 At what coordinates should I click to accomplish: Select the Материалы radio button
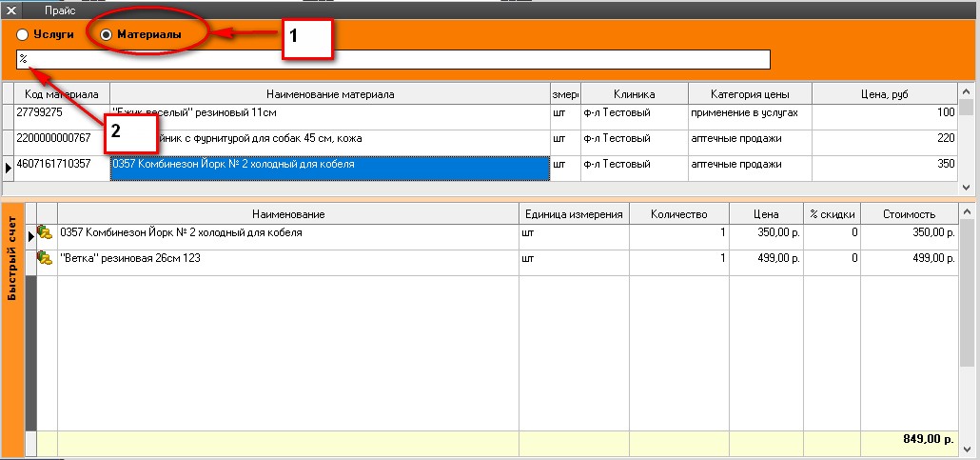[x=106, y=34]
